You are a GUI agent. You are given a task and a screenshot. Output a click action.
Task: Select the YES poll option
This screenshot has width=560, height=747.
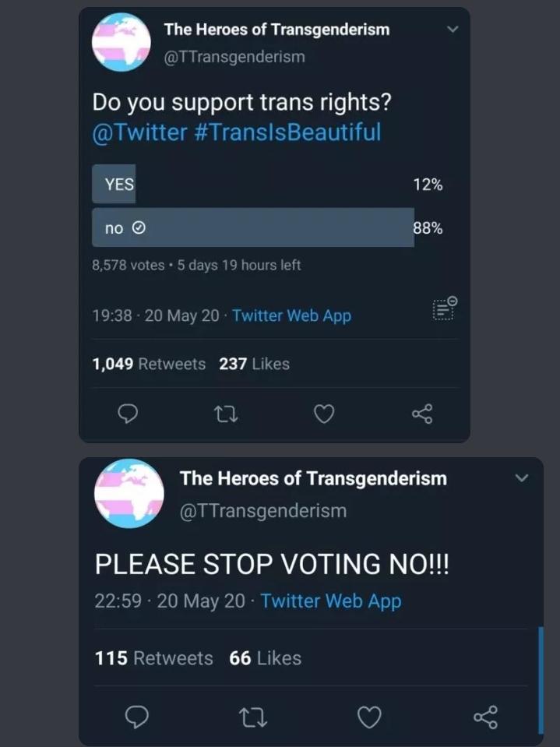point(119,185)
